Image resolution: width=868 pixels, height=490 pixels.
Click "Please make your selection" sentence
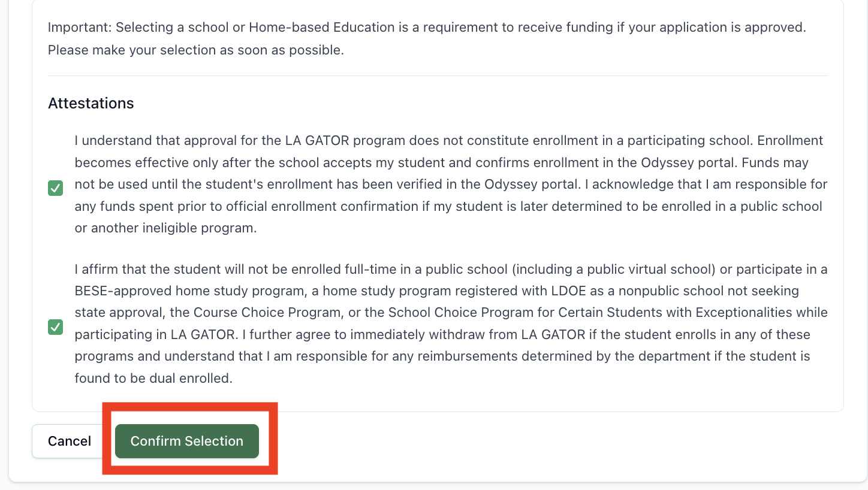pos(132,50)
